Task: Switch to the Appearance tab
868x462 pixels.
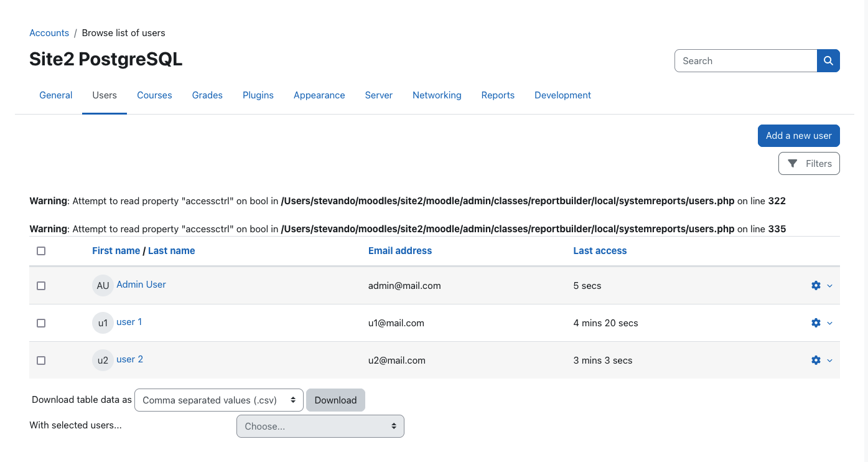Action: [x=319, y=95]
